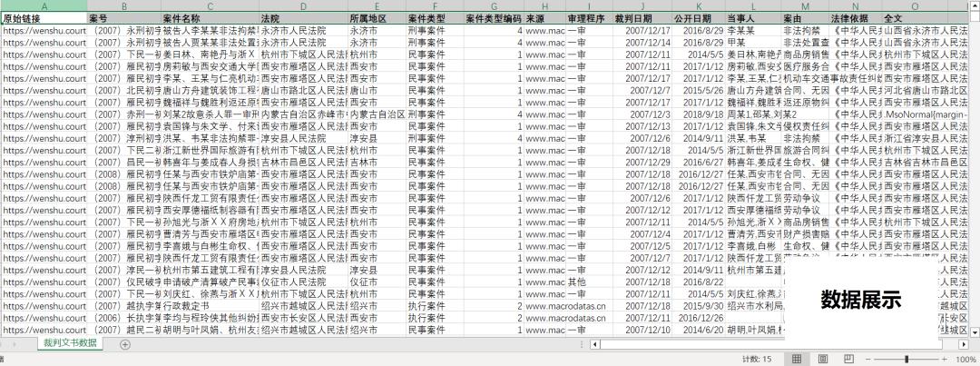Switch to Page Layout view
980x366 pixels.
click(x=821, y=360)
